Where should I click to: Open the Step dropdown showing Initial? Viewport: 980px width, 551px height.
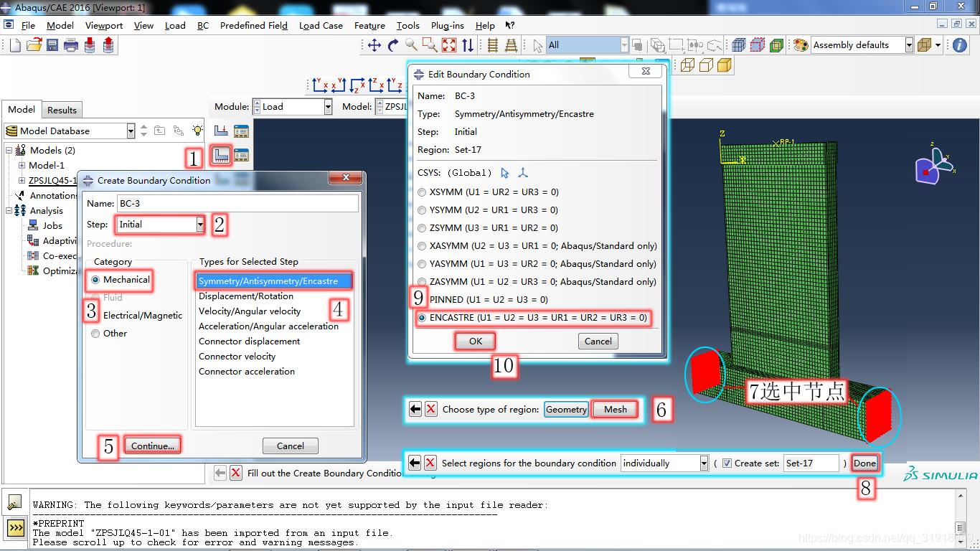[160, 225]
